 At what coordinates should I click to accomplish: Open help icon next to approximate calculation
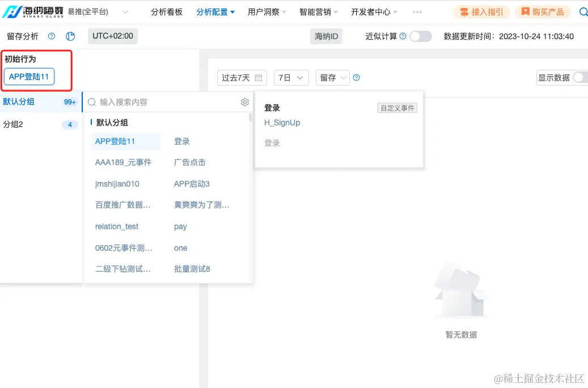pyautogui.click(x=403, y=36)
